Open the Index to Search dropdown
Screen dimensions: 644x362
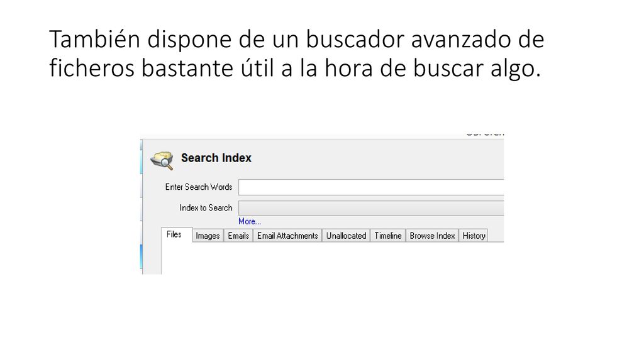pos(371,208)
